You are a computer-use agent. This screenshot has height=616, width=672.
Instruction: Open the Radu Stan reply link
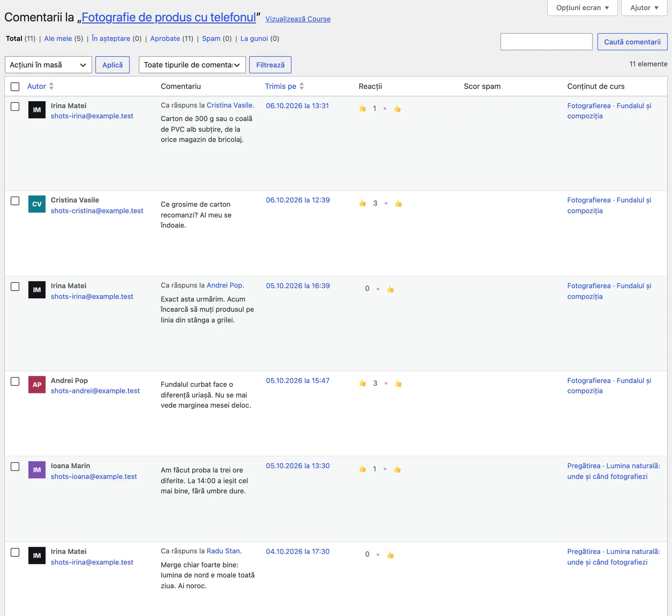pyautogui.click(x=223, y=551)
